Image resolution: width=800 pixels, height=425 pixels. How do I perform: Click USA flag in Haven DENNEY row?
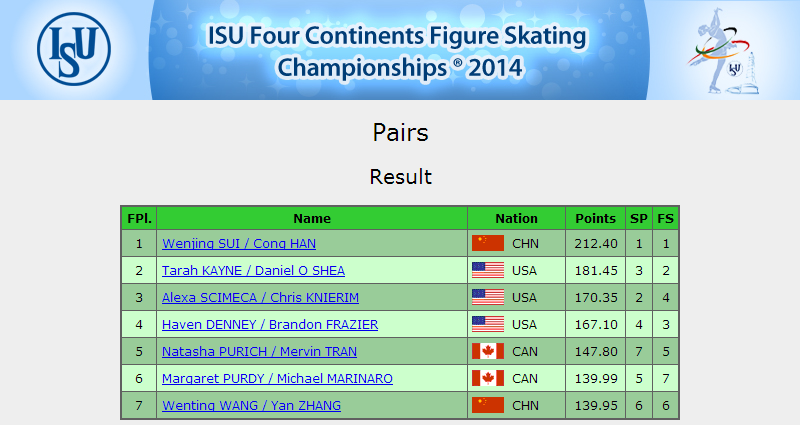(488, 324)
